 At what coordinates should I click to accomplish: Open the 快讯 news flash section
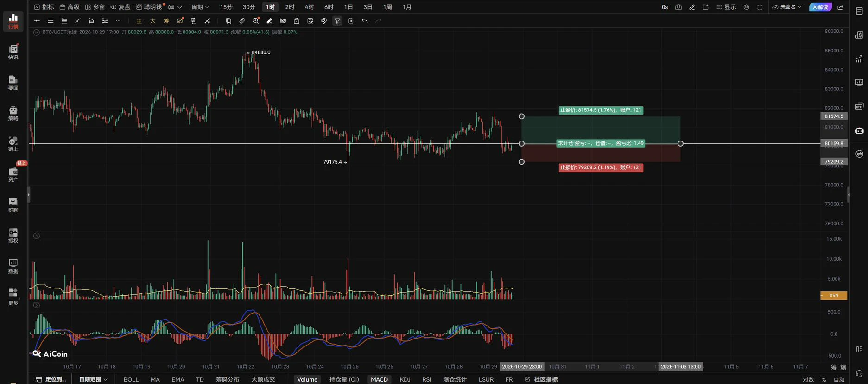[13, 52]
